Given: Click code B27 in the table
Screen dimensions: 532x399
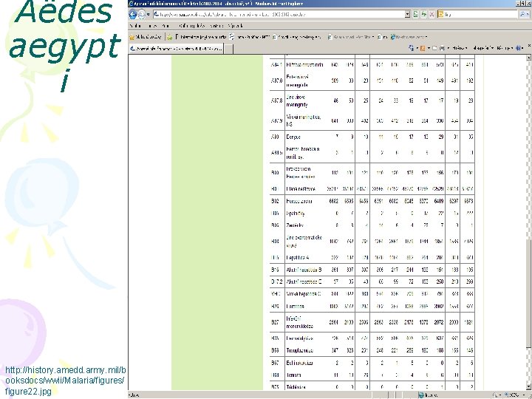Looking at the screenshot, I should [x=275, y=322].
